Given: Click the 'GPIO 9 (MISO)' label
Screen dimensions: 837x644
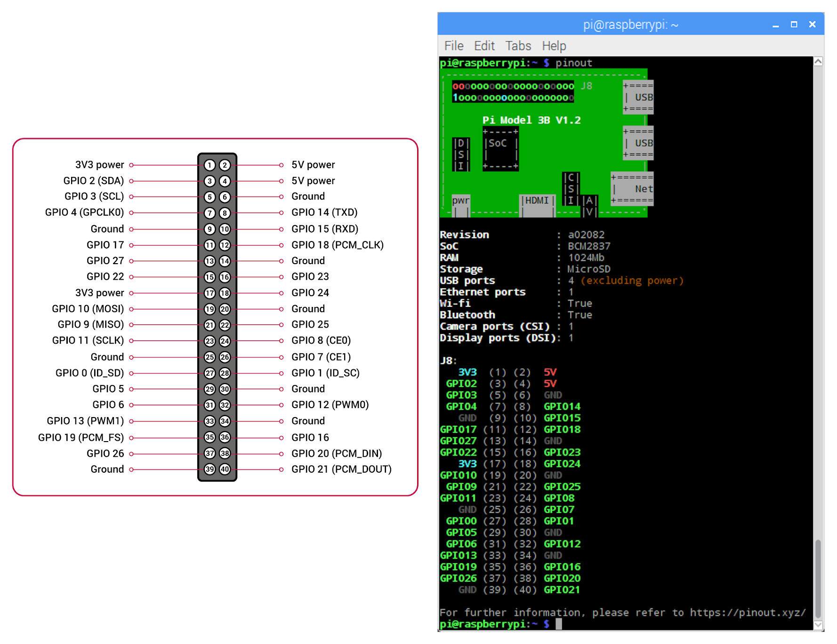Looking at the screenshot, I should 90,324.
